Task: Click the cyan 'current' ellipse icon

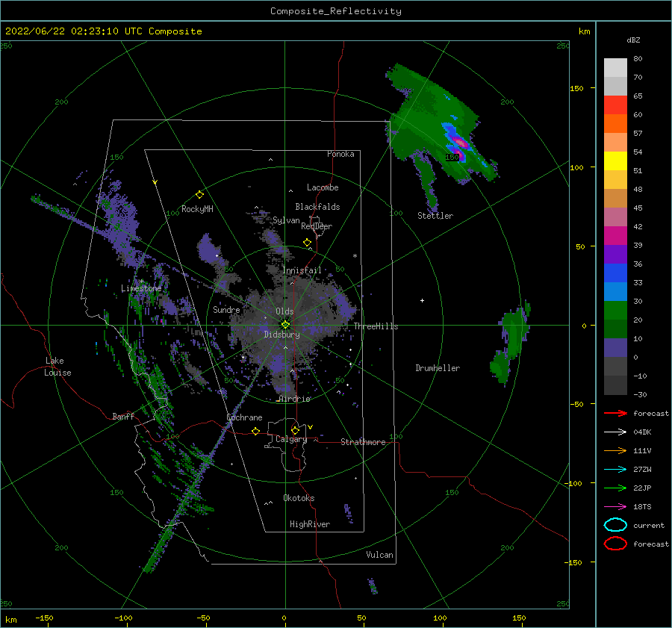Action: tap(615, 525)
